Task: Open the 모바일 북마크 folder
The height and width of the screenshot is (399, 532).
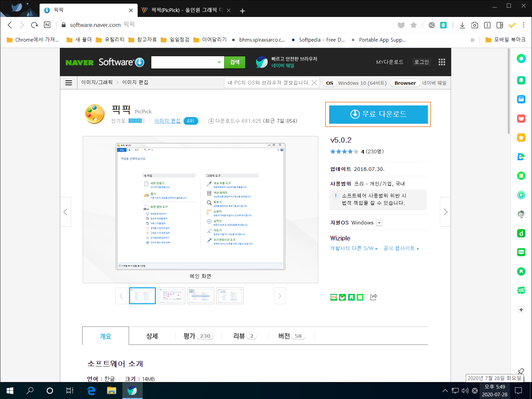Action: (x=505, y=40)
